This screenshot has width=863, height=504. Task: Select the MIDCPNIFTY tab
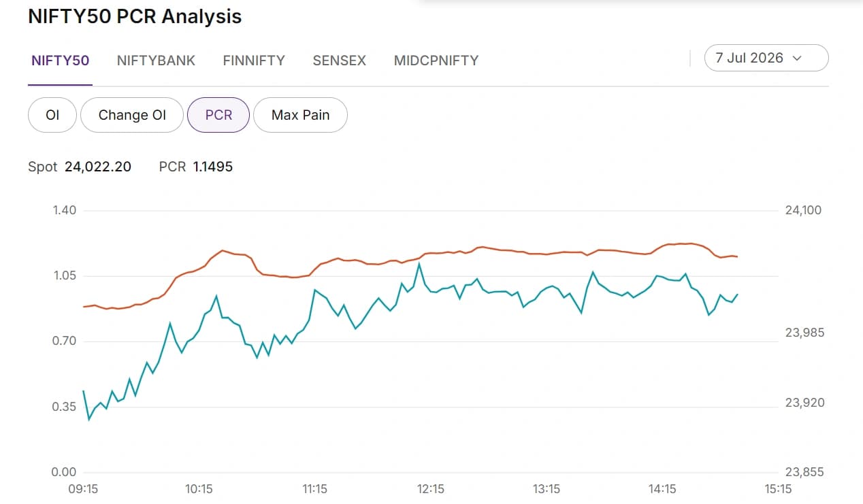click(x=436, y=61)
